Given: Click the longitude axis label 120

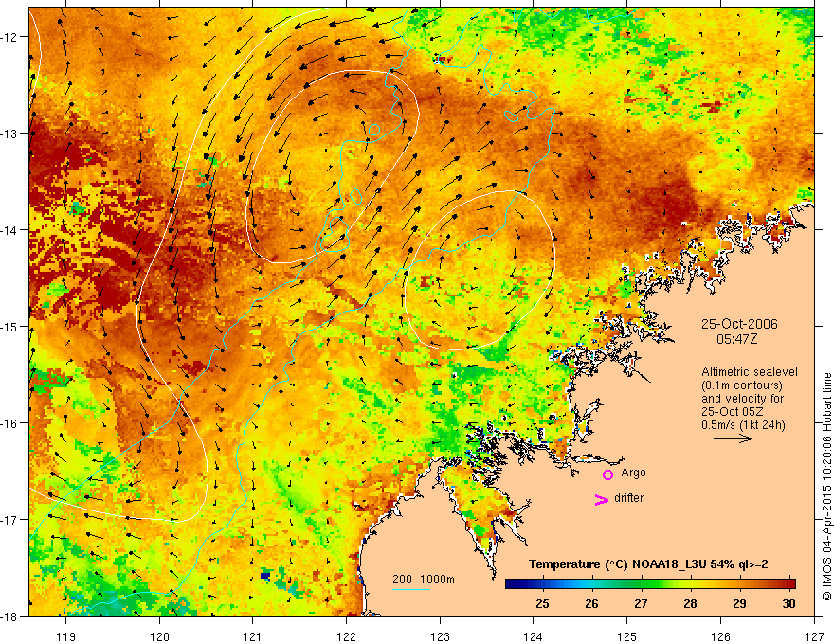Looking at the screenshot, I should coord(159,636).
